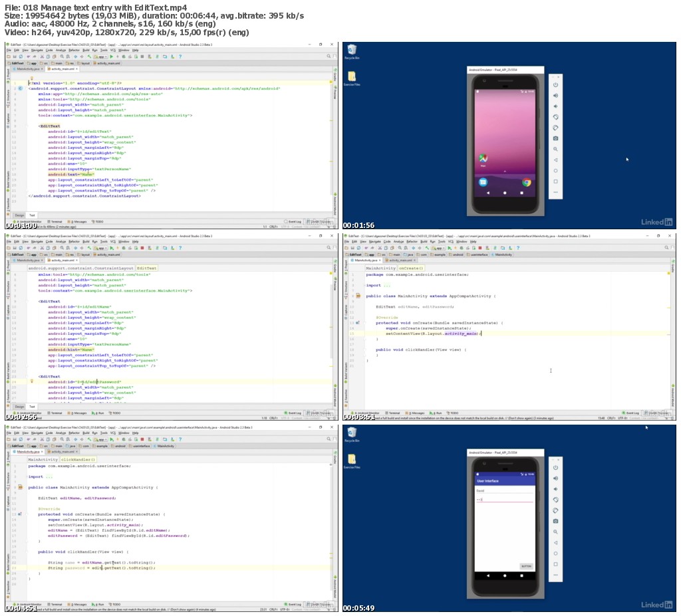Switch to Design tab in 00:01:00 frame

19,215
